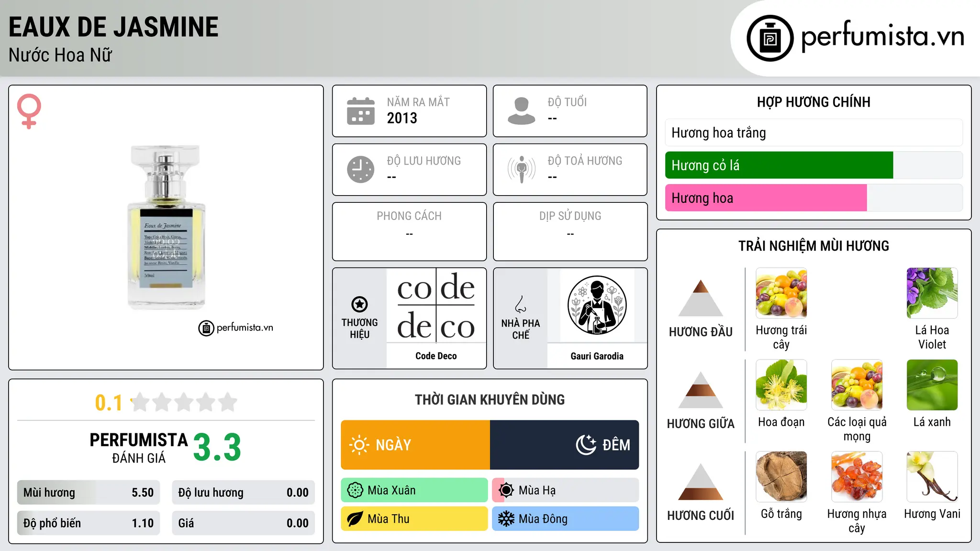Click the perfumista.vn site name in header
Viewport: 980px width, 551px height.
[x=882, y=36]
